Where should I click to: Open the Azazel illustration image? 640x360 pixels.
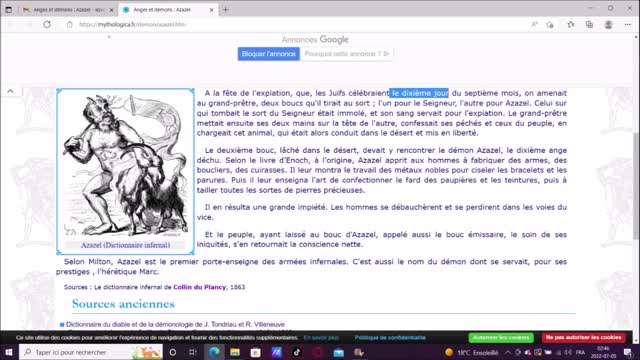pos(125,165)
